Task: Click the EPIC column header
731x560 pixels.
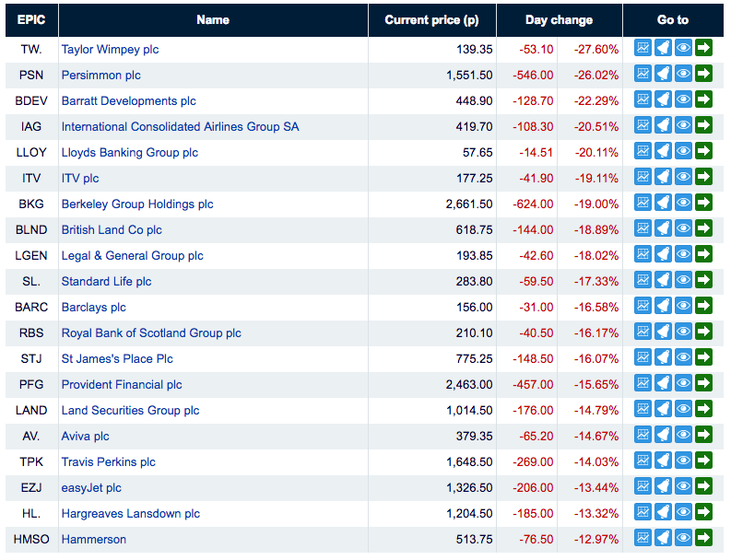Action: (x=31, y=20)
